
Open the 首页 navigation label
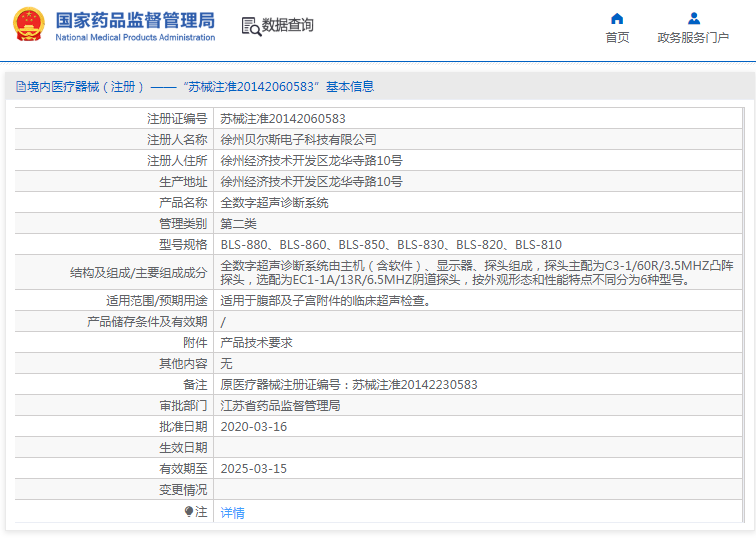click(617, 38)
